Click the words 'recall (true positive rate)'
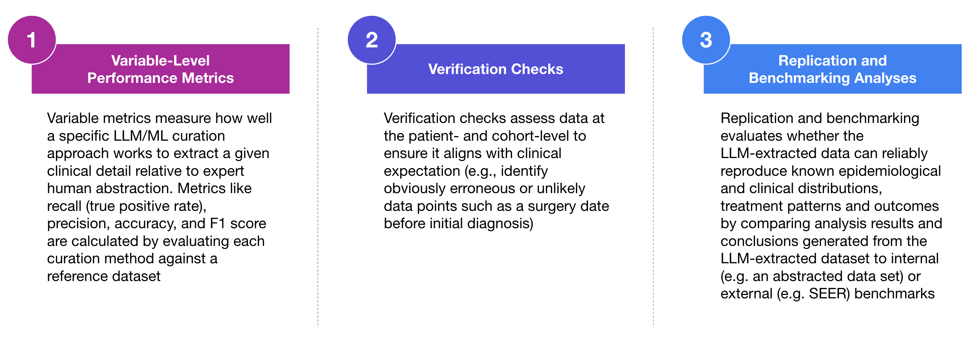The image size is (980, 340). (125, 206)
